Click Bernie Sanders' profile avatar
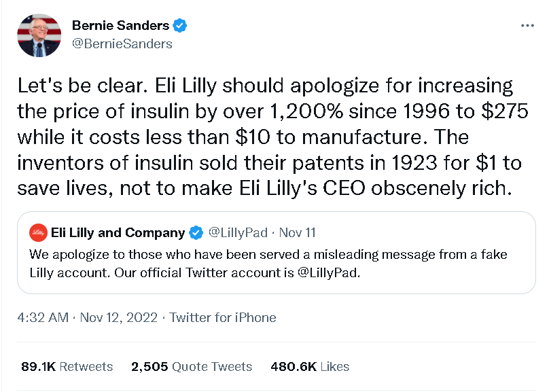 tap(39, 35)
